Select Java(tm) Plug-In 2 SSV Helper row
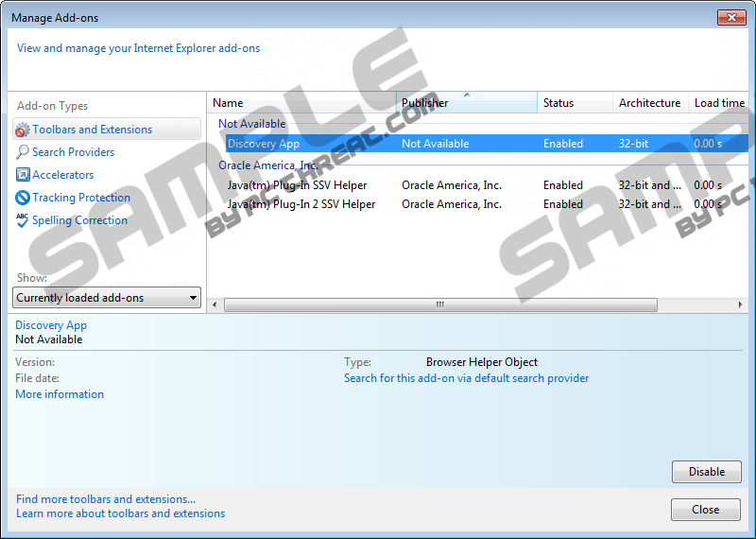This screenshot has height=539, width=756. pyautogui.click(x=301, y=204)
